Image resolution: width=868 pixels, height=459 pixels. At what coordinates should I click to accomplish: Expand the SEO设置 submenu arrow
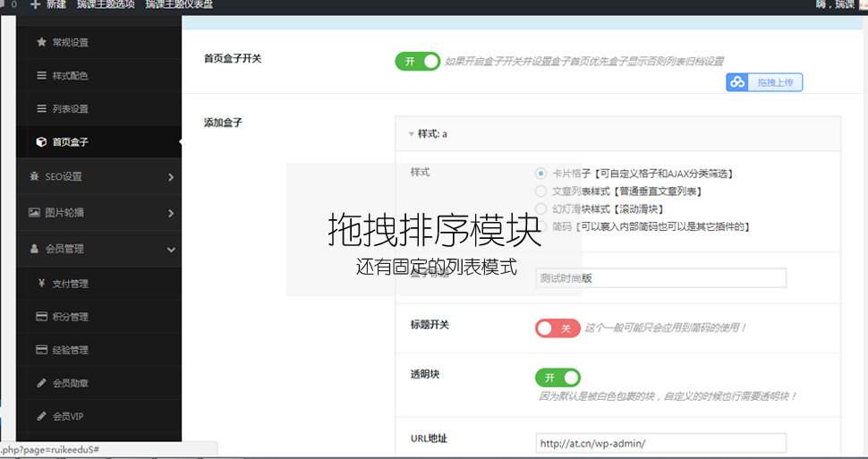[x=170, y=177]
